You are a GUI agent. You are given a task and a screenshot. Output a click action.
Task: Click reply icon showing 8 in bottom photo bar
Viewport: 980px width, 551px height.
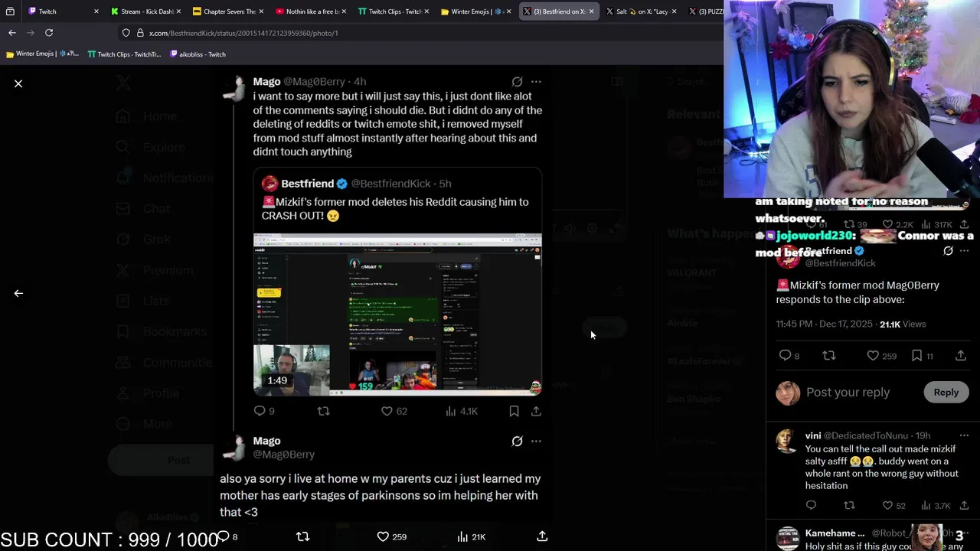pyautogui.click(x=228, y=536)
